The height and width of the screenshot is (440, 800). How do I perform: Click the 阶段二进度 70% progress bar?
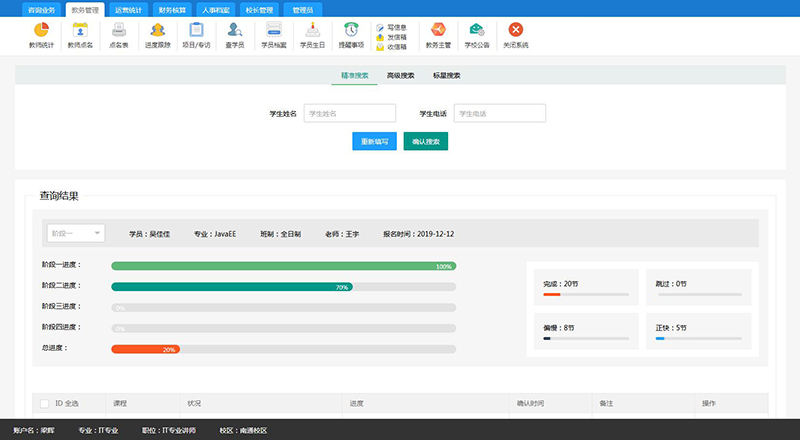click(231, 287)
